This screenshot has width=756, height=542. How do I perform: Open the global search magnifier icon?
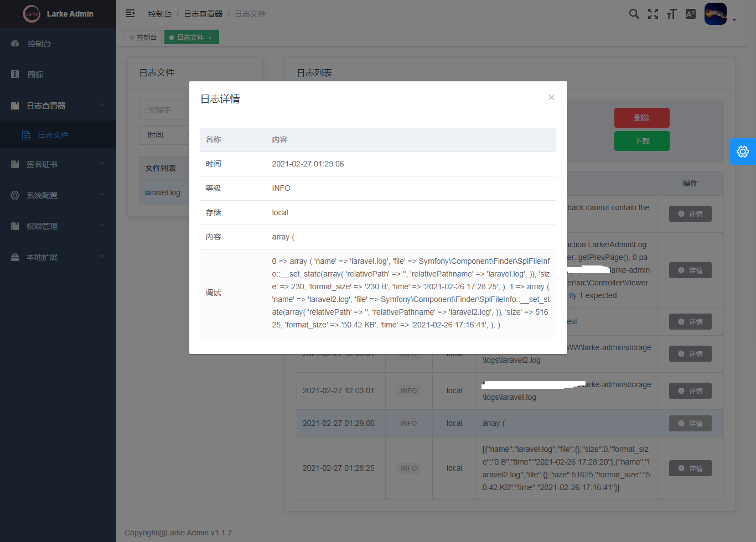(634, 14)
